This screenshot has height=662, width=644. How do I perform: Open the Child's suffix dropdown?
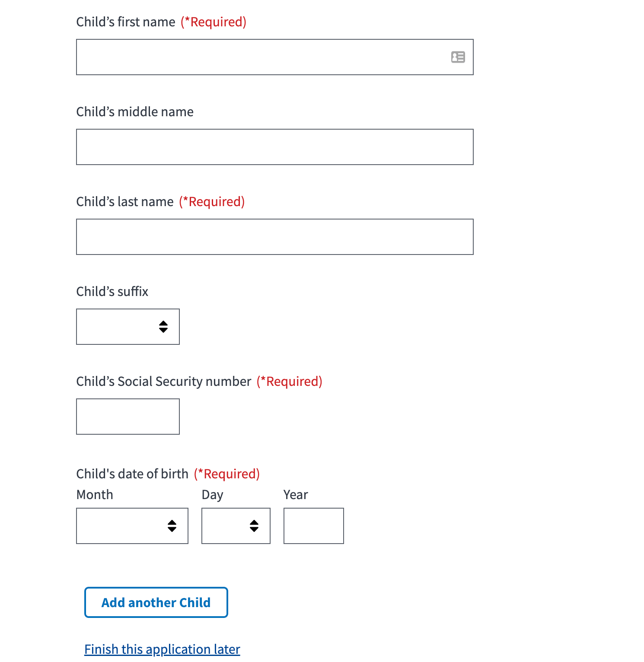coord(128,327)
